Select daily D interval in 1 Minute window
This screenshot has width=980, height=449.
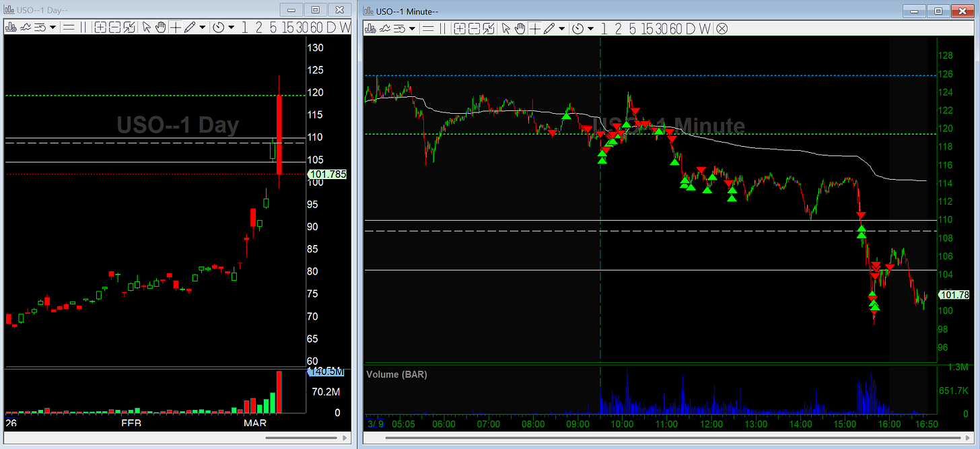coord(690,28)
